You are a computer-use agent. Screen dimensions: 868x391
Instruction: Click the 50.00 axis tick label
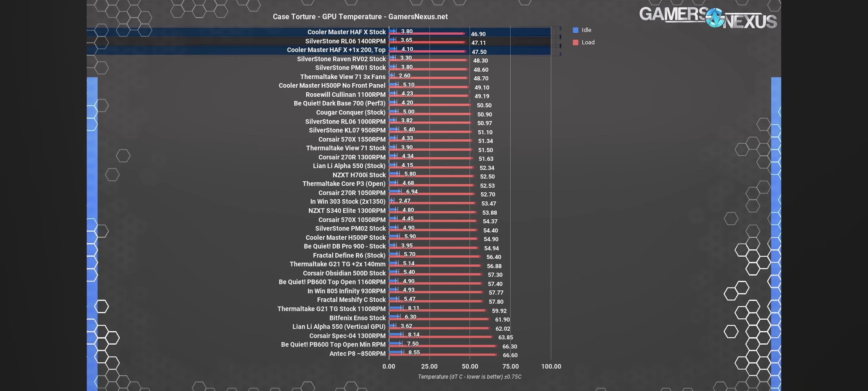click(470, 366)
